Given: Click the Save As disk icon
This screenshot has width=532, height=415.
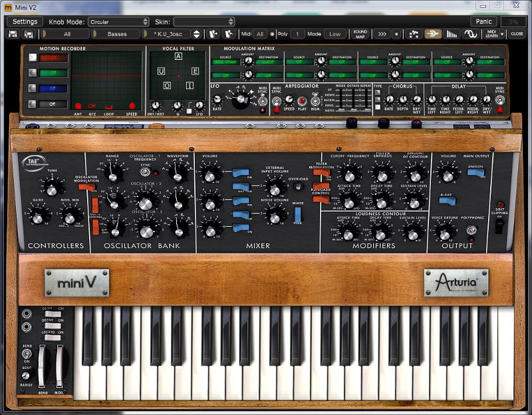Looking at the screenshot, I should point(29,34).
